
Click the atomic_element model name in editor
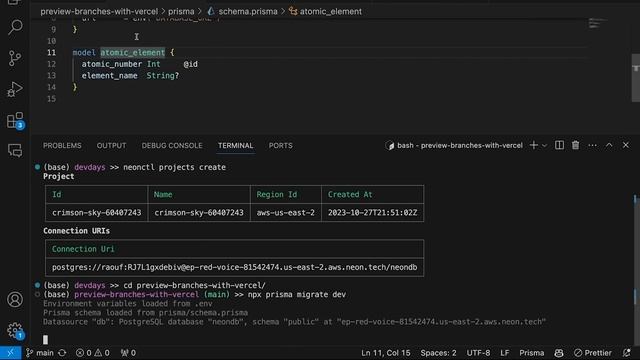(133, 53)
